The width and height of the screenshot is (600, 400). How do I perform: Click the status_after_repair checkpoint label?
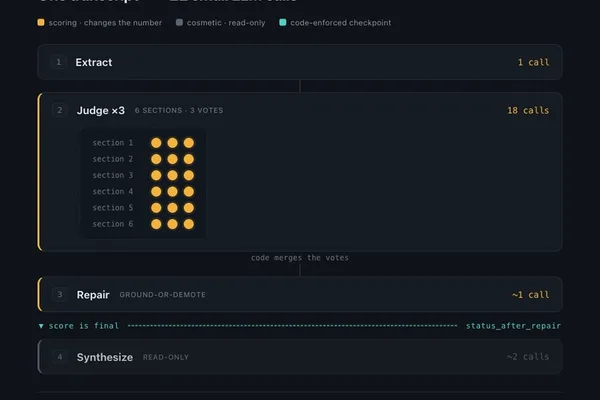point(513,326)
